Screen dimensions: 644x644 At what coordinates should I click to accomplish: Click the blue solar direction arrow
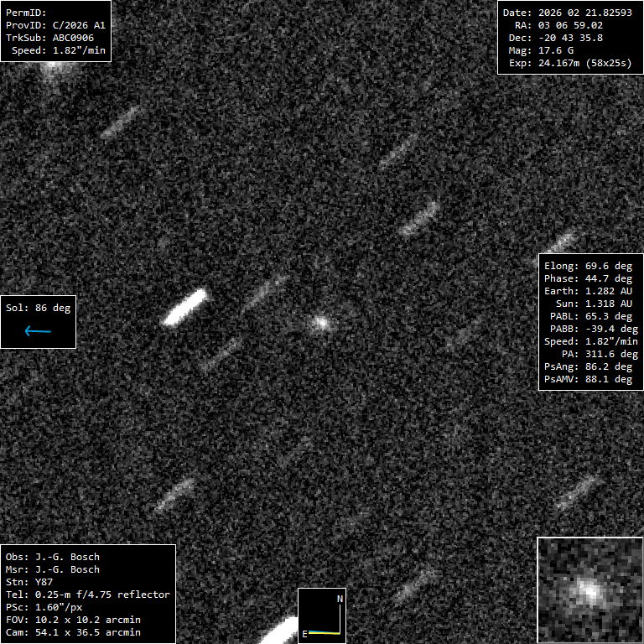[38, 330]
